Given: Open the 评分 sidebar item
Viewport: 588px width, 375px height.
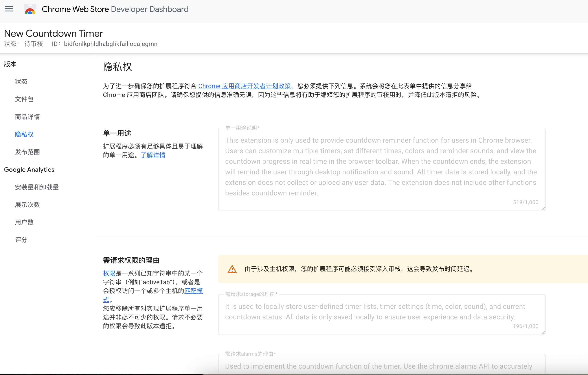Looking at the screenshot, I should pyautogui.click(x=21, y=240).
